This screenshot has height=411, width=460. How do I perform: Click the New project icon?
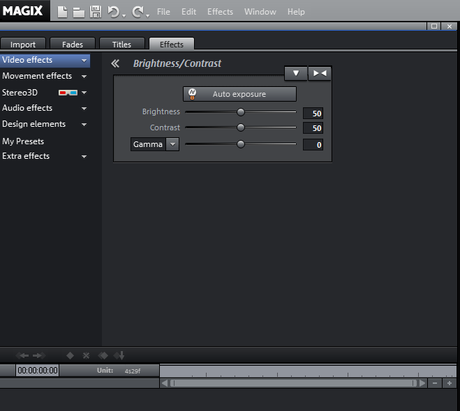click(62, 12)
